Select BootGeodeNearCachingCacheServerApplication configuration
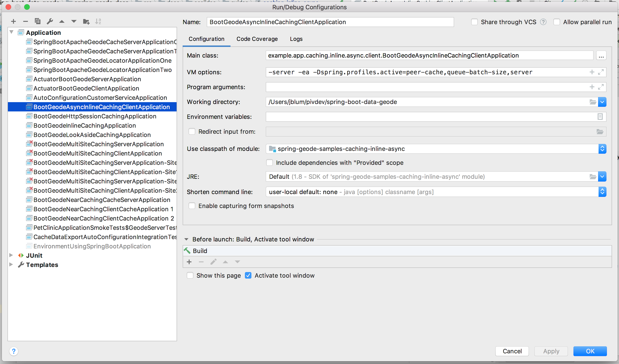Image resolution: width=619 pixels, height=364 pixels. (92, 200)
